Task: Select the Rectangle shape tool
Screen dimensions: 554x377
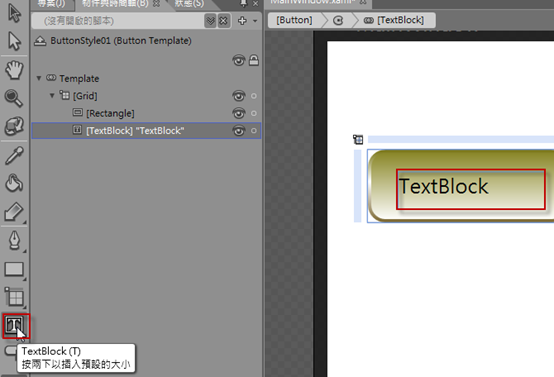Action: pos(14,269)
